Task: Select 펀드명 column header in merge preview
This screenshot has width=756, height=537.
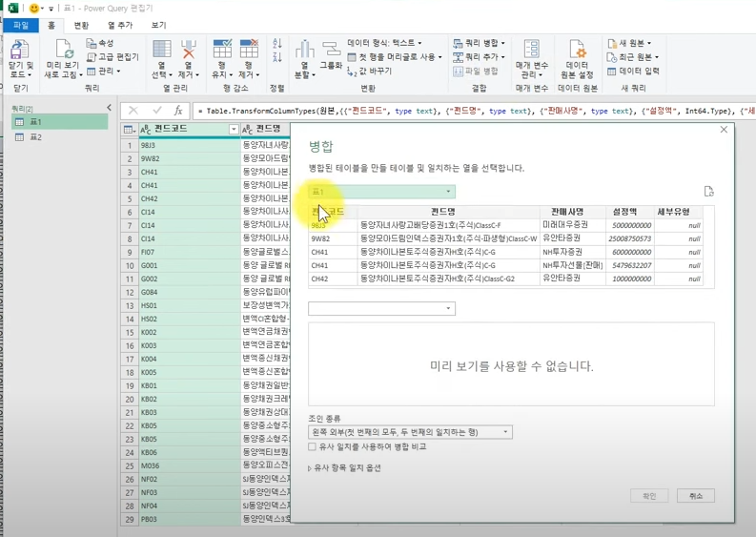Action: point(449,212)
